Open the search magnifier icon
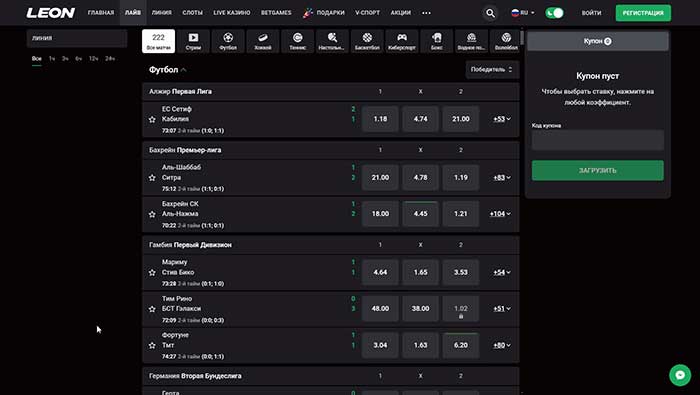Viewport: 700px width, 395px height. 490,13
